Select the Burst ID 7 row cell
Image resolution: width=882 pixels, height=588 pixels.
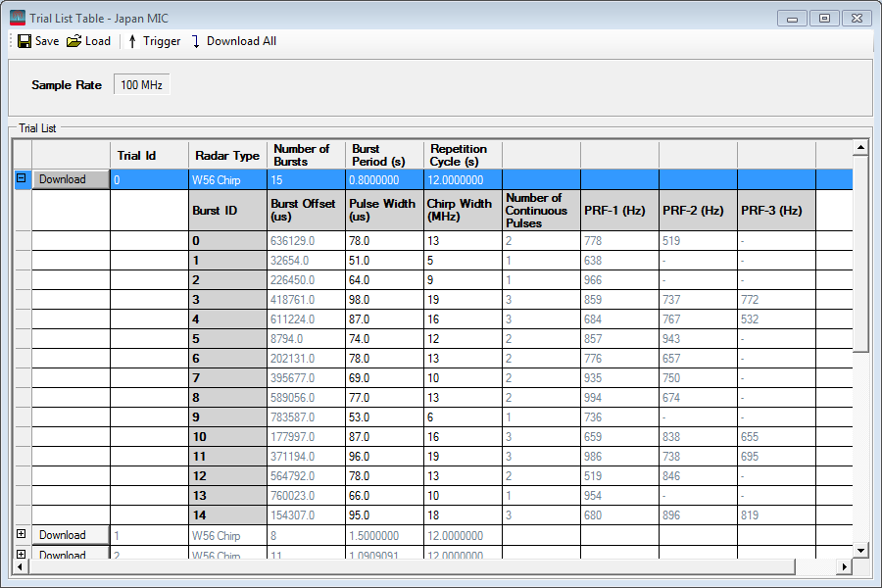click(x=227, y=378)
